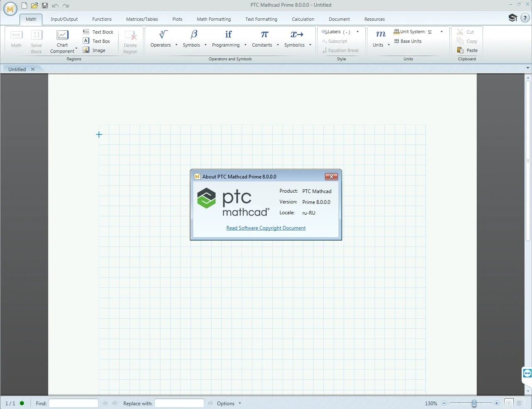Adjust the zoom slider at bottom right
The height and width of the screenshot is (409, 532).
474,403
